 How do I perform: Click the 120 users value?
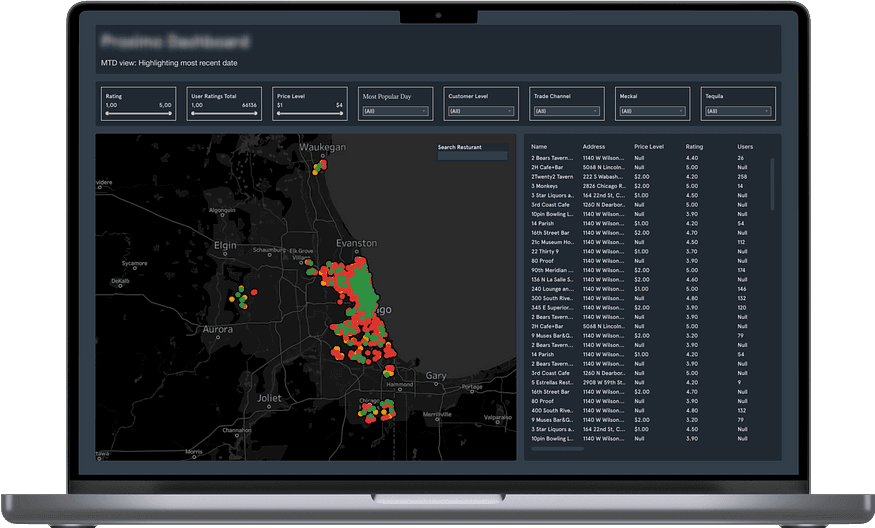click(x=742, y=308)
